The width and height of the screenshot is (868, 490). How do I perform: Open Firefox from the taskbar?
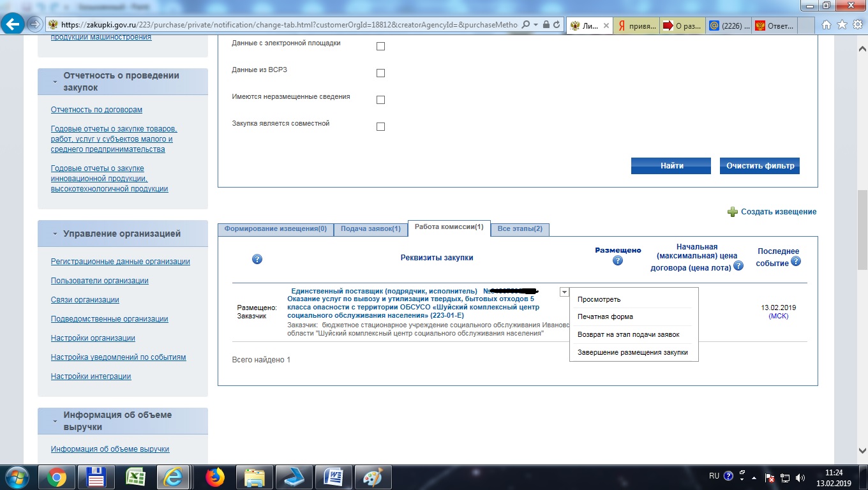[215, 477]
